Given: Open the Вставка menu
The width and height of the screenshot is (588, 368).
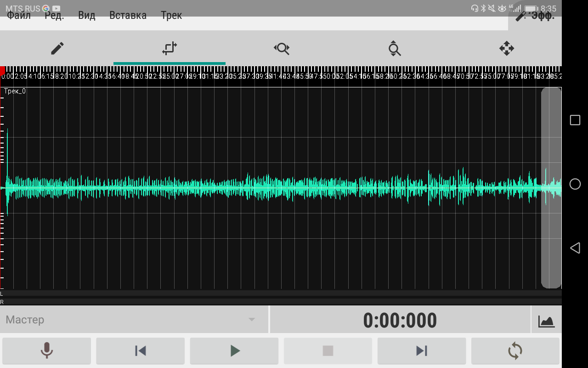Looking at the screenshot, I should (128, 16).
